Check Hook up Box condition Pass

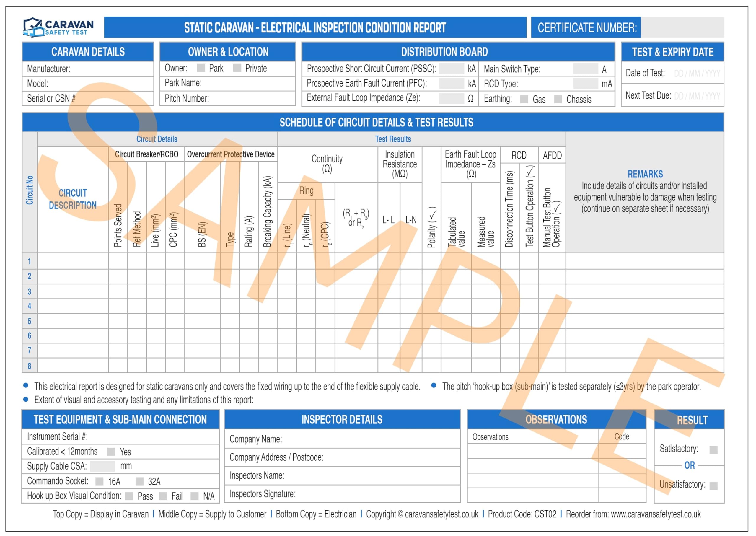pyautogui.click(x=129, y=496)
